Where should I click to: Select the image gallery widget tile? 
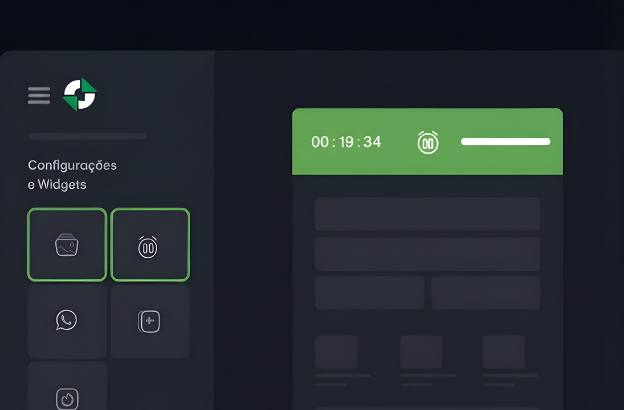click(x=67, y=245)
